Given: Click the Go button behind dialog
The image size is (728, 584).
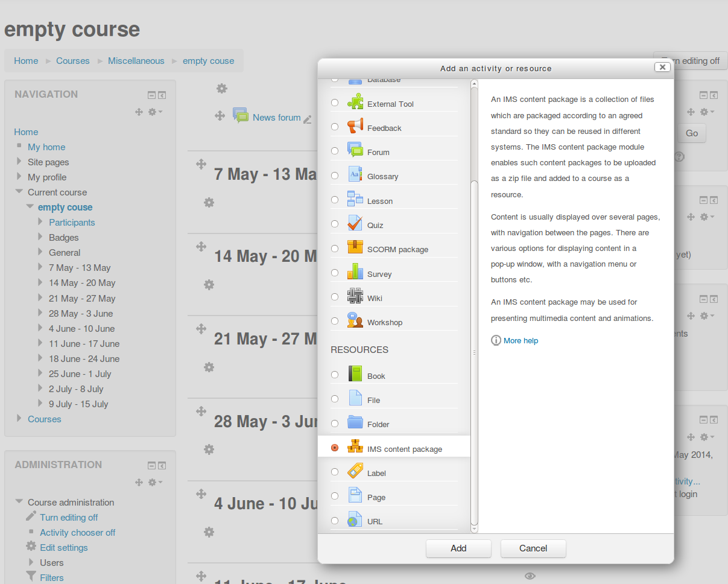Looking at the screenshot, I should point(692,133).
